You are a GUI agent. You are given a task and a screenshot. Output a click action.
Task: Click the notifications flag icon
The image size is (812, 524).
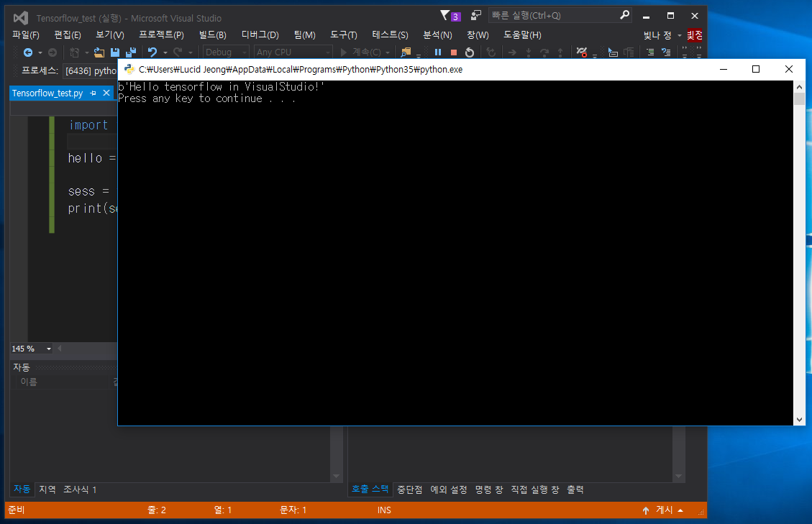point(445,15)
